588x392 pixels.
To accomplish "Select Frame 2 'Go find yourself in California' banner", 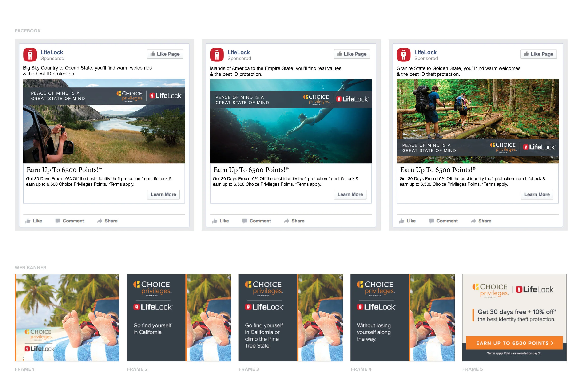I will pos(179,317).
